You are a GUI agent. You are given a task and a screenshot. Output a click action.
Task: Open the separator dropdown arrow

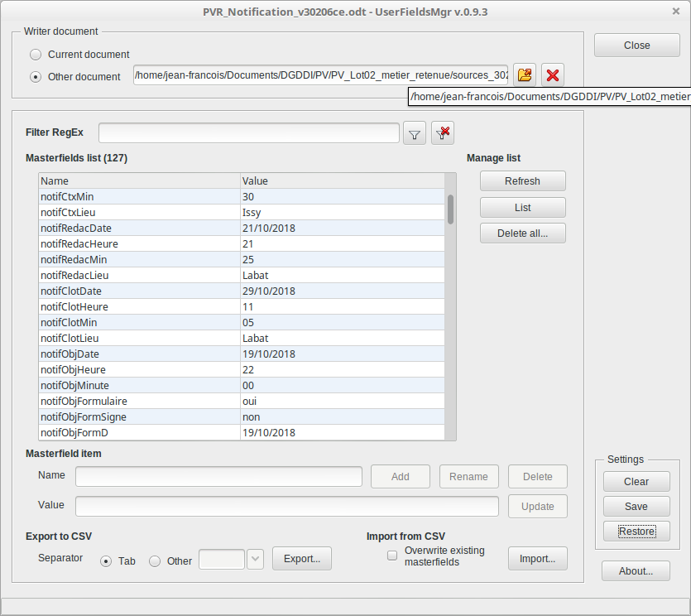(255, 559)
